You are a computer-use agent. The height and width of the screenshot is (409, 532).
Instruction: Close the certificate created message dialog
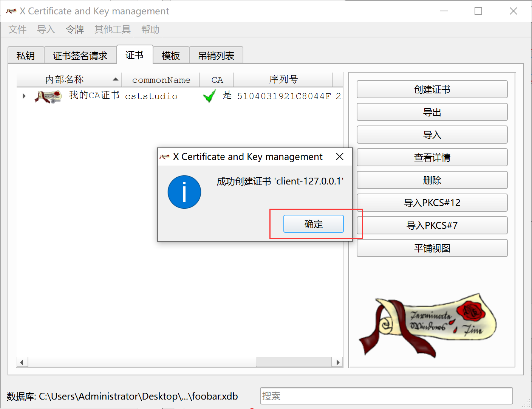pos(339,156)
